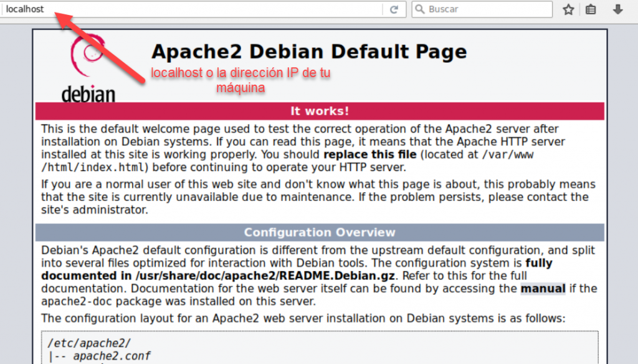This screenshot has height=364, width=638.
Task: Click the "Apache2 Debian Default Page" title
Action: click(309, 51)
